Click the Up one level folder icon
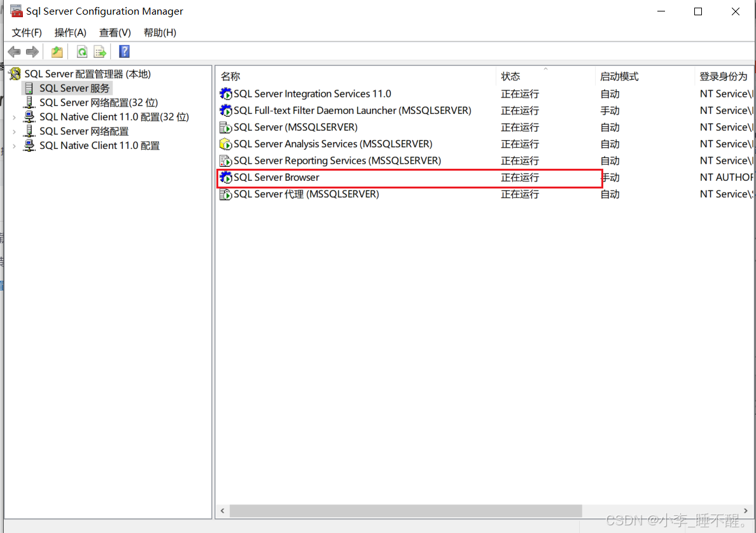 point(57,52)
